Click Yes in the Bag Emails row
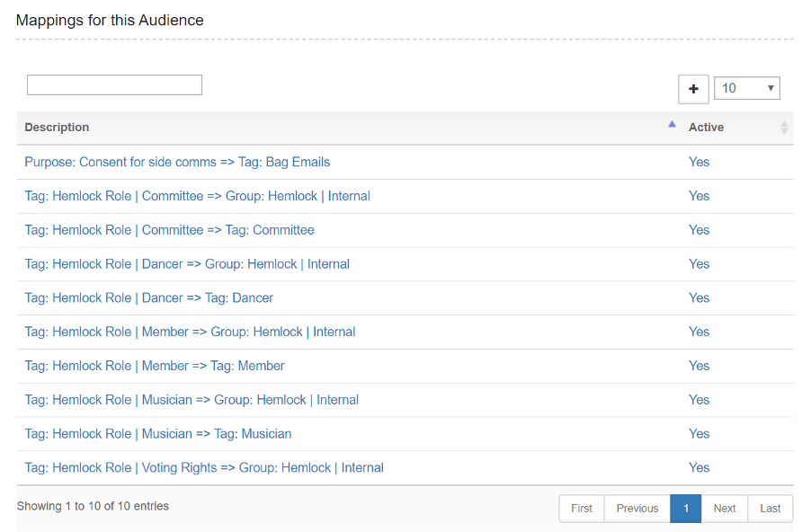The image size is (811, 532). click(699, 163)
